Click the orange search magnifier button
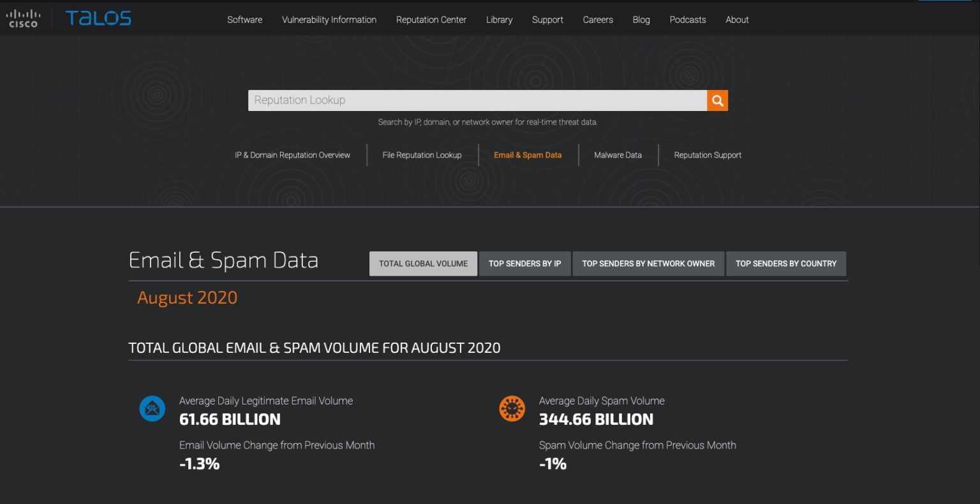 tap(717, 100)
